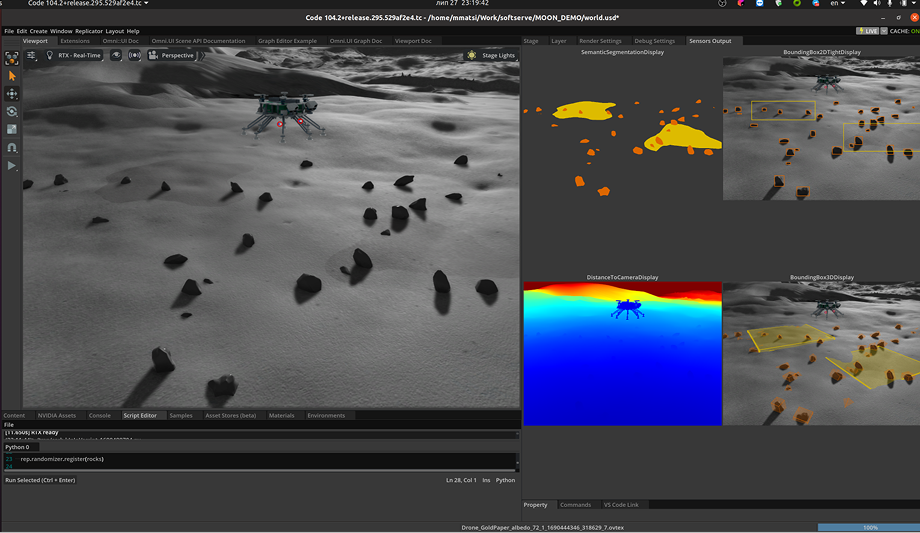Switch to the Render Settings tab
Screen dimensions: 920x533
point(600,41)
